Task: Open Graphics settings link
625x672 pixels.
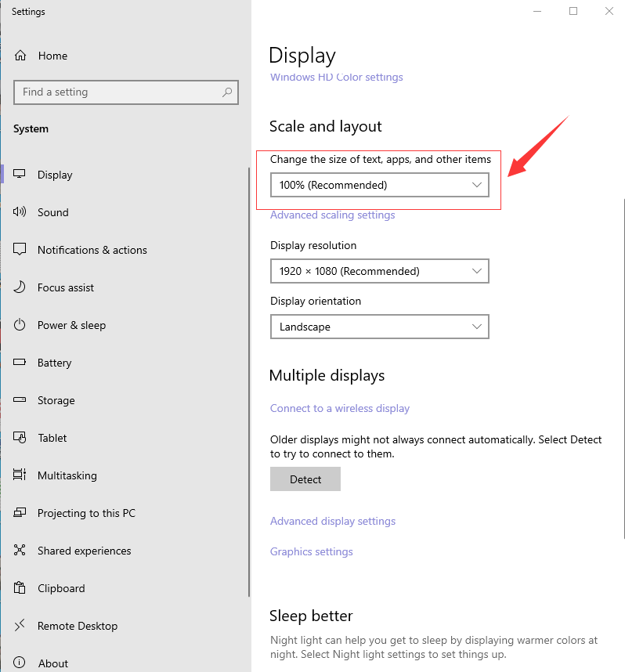Action: point(312,551)
